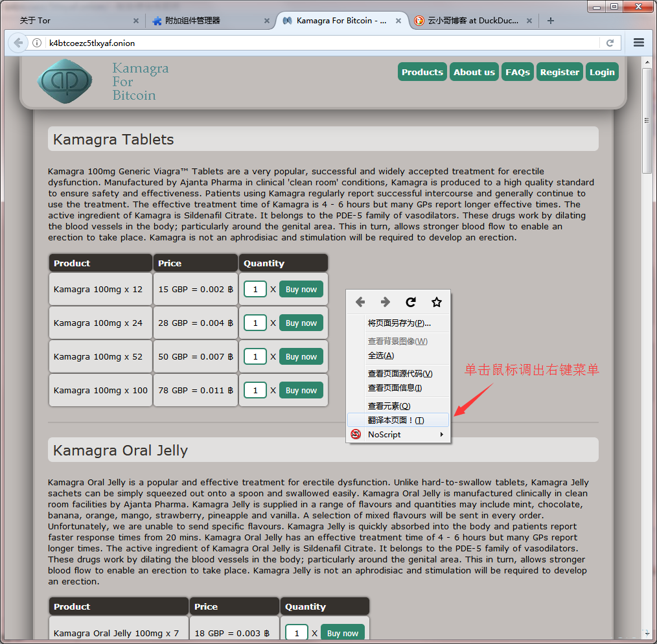657x644 pixels.
Task: Open the Products page
Action: [422, 72]
